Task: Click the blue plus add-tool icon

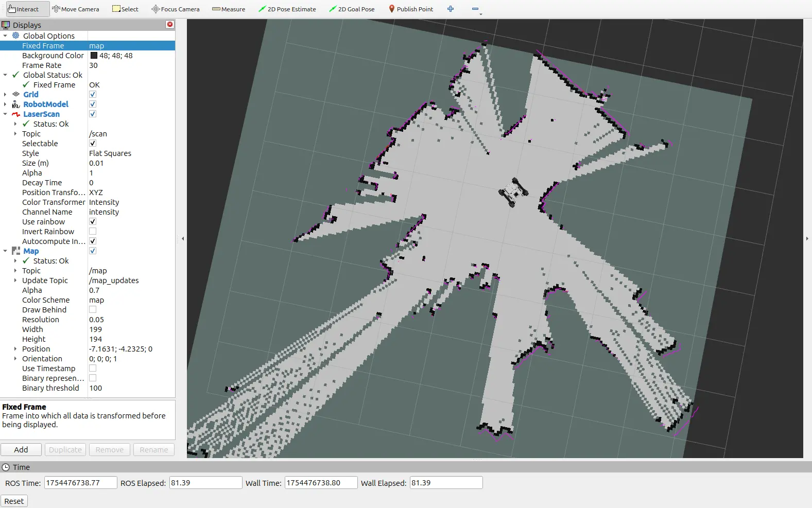Action: [x=451, y=9]
